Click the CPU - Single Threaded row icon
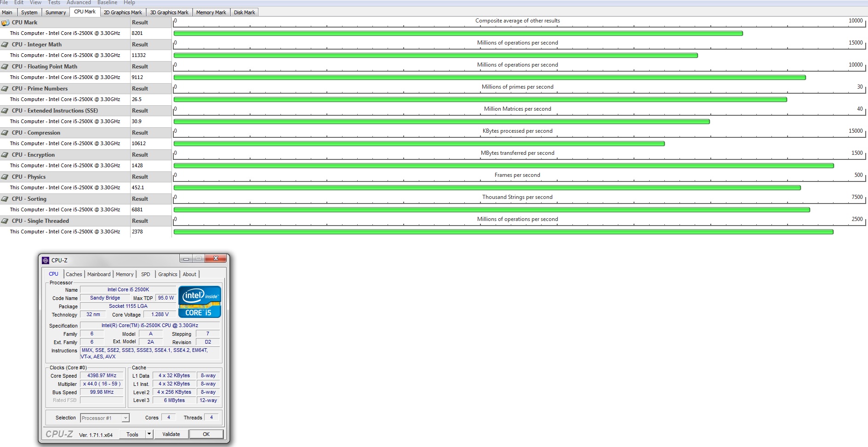Screen dimensions: 868x447 point(5,221)
